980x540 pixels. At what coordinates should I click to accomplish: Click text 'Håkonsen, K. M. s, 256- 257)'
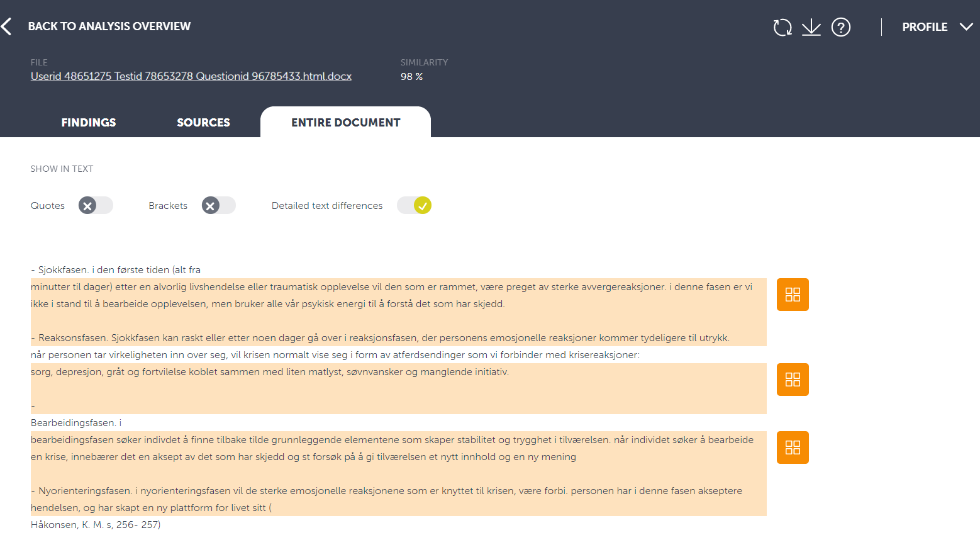pos(96,525)
